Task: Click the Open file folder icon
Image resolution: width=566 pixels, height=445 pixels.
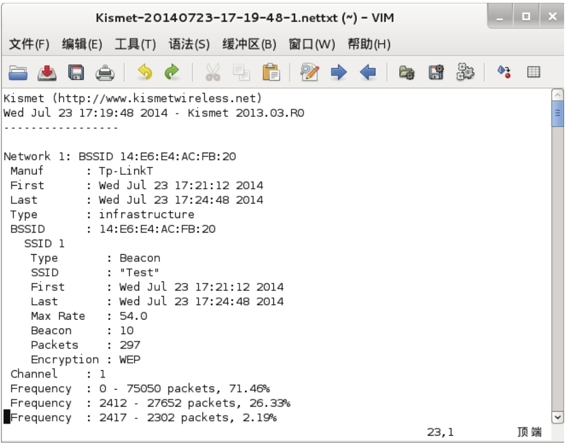Action: tap(18, 73)
